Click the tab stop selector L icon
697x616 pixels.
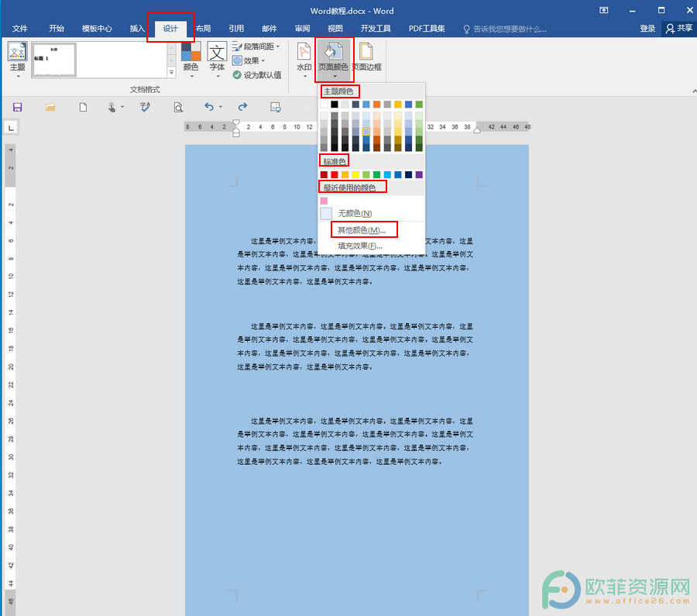pos(11,128)
